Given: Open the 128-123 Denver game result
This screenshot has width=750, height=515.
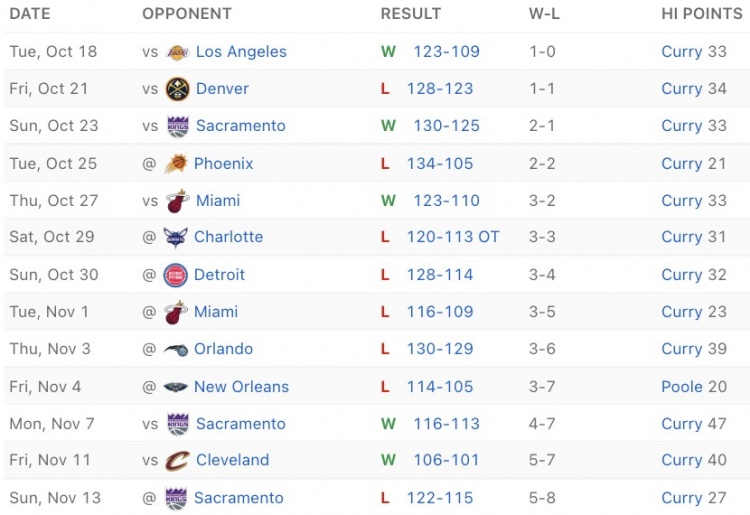Looking at the screenshot, I should (440, 89).
